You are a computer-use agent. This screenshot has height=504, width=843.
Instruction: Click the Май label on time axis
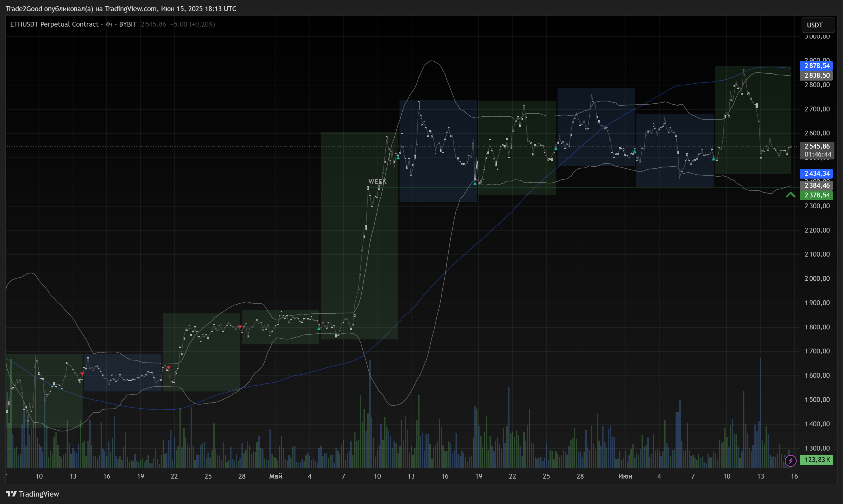[x=275, y=476]
